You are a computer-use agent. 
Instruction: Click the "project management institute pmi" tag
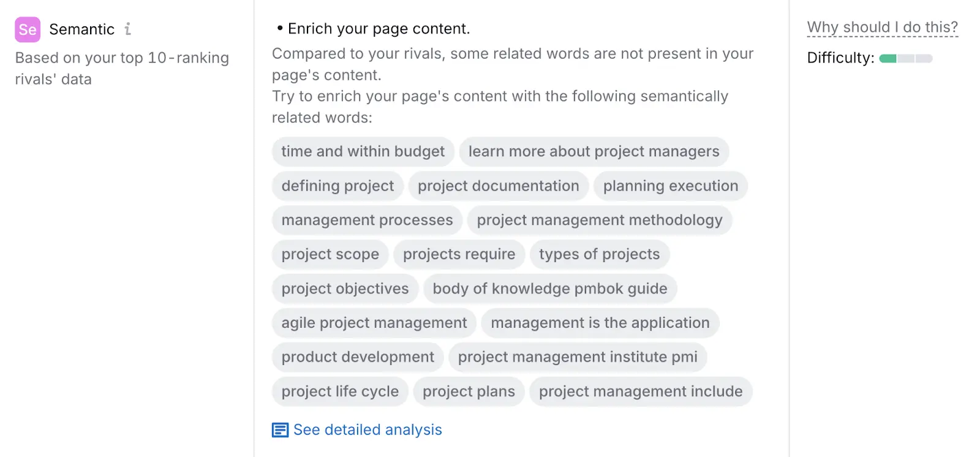(x=578, y=357)
